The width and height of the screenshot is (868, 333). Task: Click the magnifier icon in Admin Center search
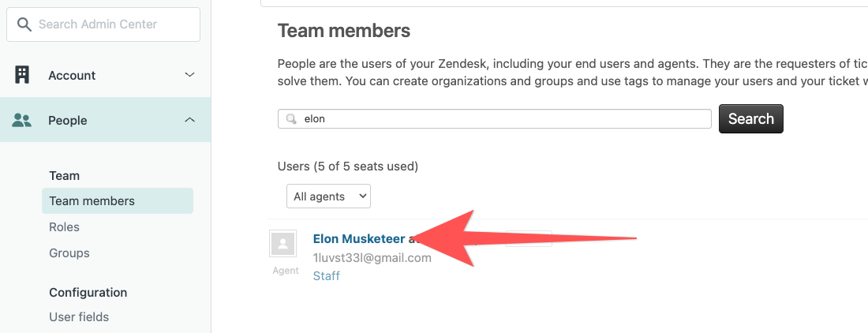[24, 24]
